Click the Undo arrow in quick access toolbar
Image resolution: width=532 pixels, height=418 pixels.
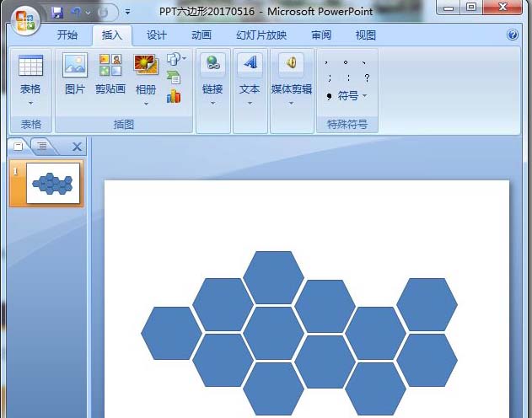click(77, 13)
